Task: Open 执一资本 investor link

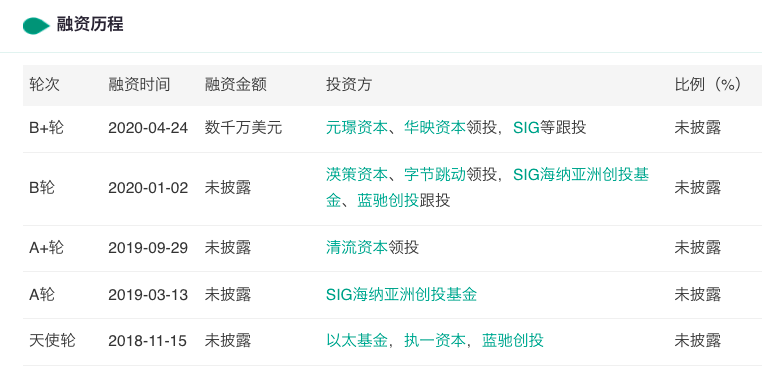Action: tap(435, 340)
